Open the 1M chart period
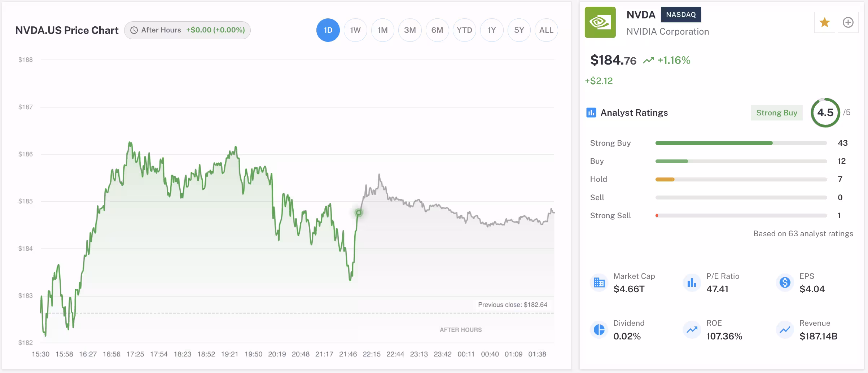This screenshot has width=868, height=373. [x=383, y=30]
